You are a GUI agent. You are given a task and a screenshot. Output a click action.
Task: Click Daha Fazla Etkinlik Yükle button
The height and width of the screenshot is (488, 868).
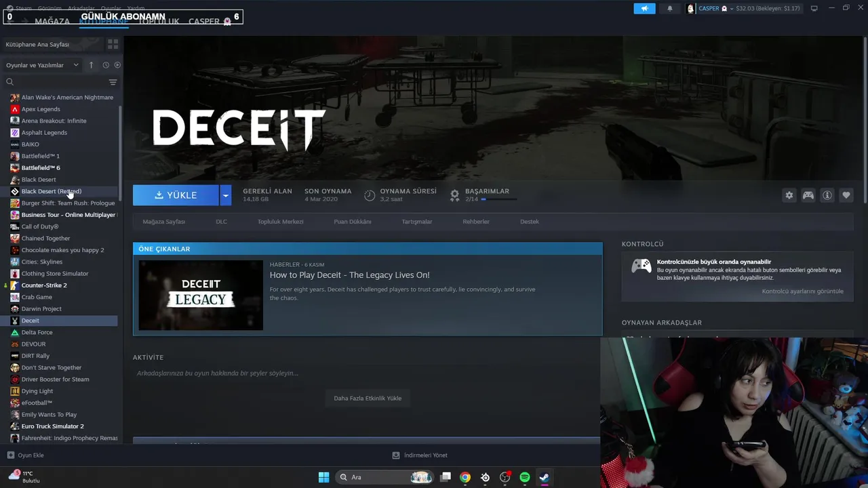[x=368, y=399]
